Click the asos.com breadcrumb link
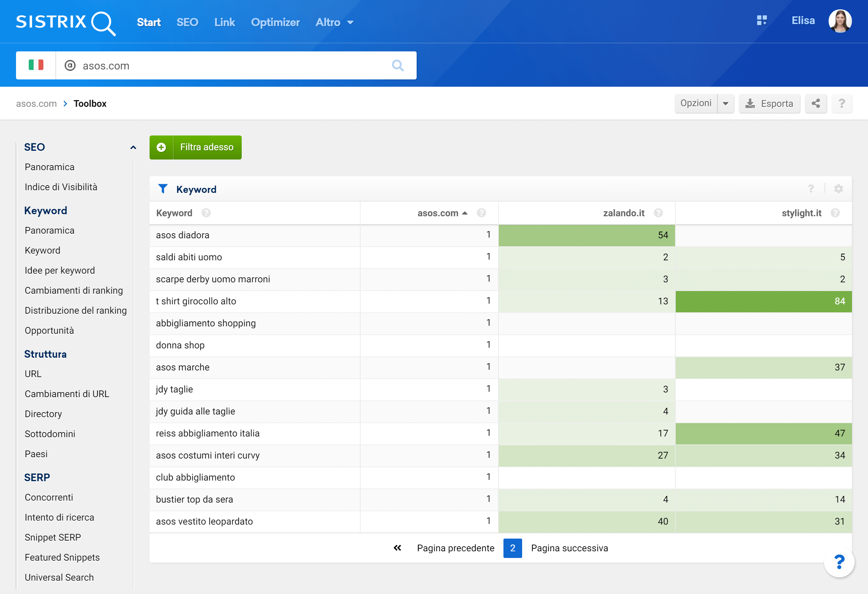The width and height of the screenshot is (868, 594). [x=36, y=103]
